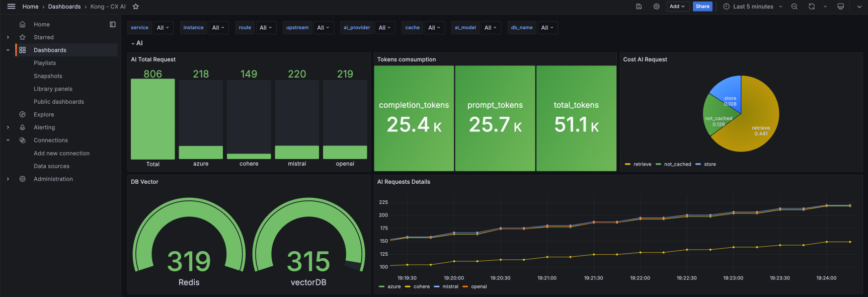Screen dimensions: 868x297
Task: Click the Cost AI Request panel title
Action: [x=645, y=59]
